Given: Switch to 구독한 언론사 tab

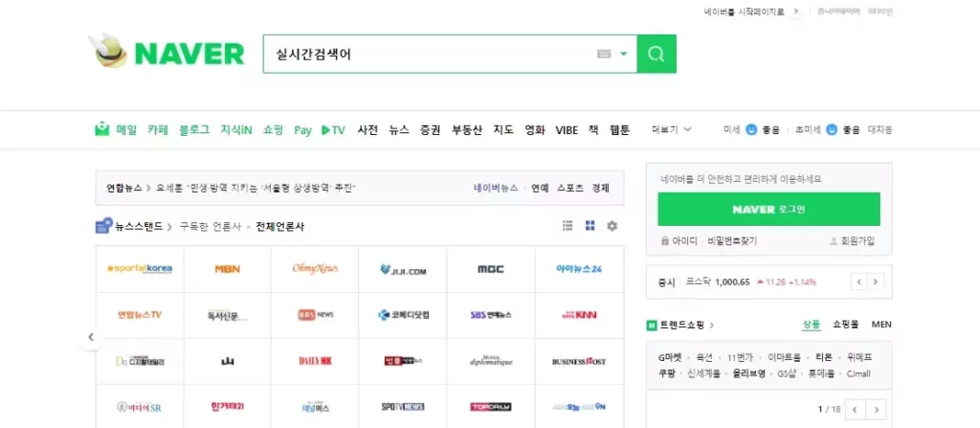Looking at the screenshot, I should coord(210,227).
